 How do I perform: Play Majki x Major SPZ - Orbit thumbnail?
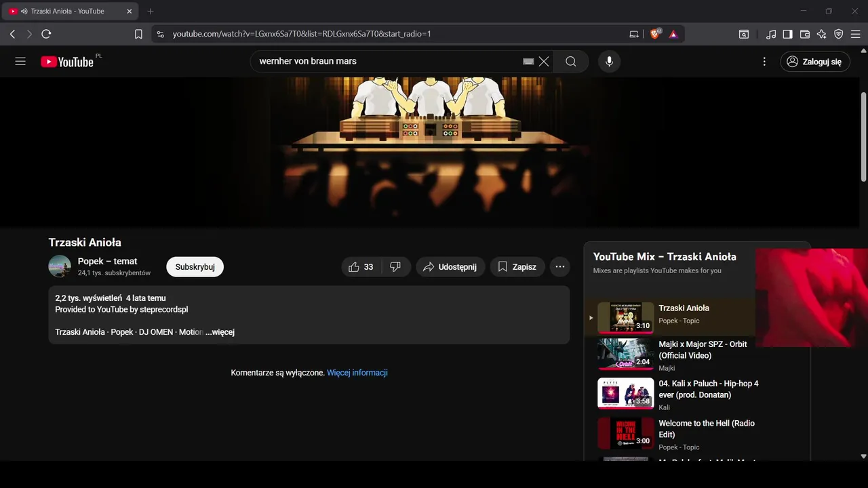click(625, 354)
